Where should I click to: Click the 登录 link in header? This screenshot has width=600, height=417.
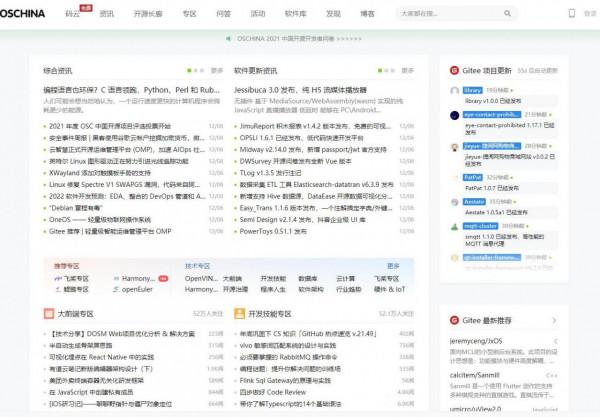[x=590, y=13]
